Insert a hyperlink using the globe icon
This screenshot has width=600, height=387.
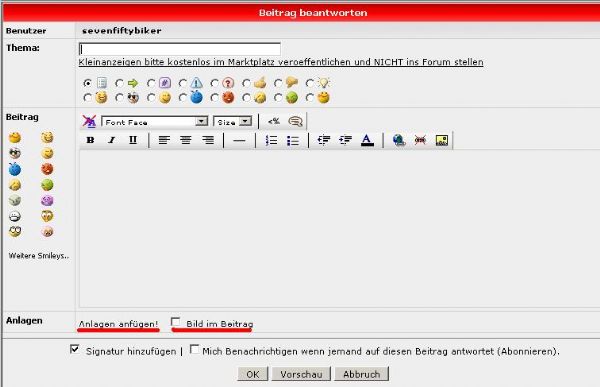pos(399,140)
